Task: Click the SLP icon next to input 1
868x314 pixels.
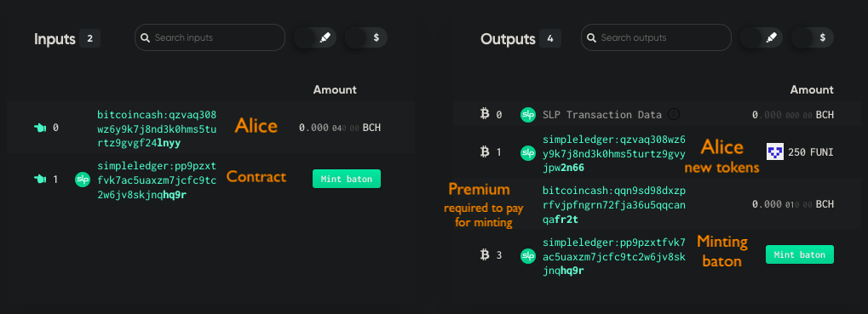Action: click(x=83, y=179)
